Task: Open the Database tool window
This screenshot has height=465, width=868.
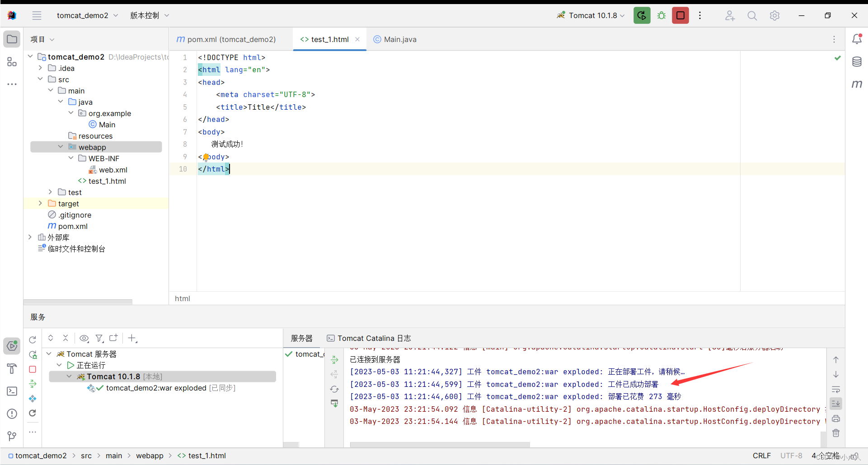Action: [857, 61]
